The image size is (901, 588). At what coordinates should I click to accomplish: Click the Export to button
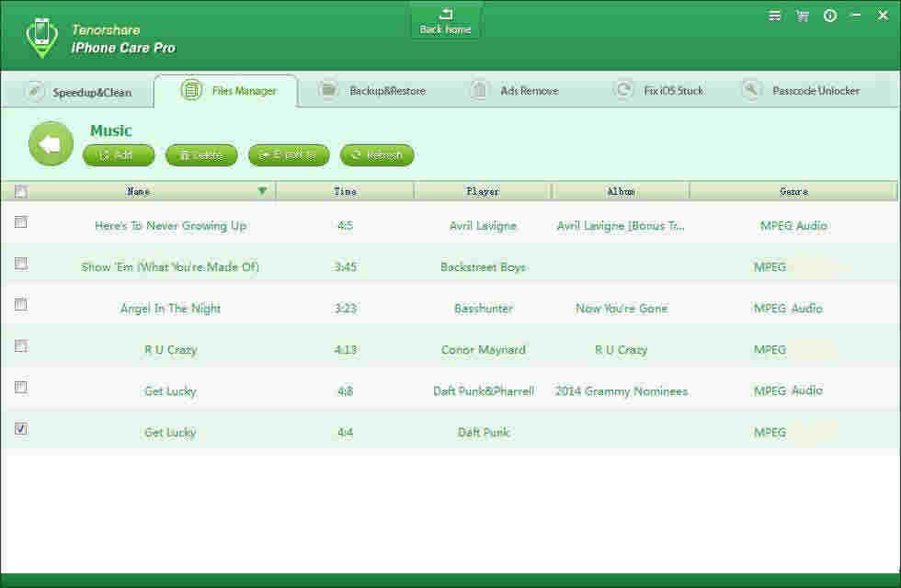(x=289, y=155)
